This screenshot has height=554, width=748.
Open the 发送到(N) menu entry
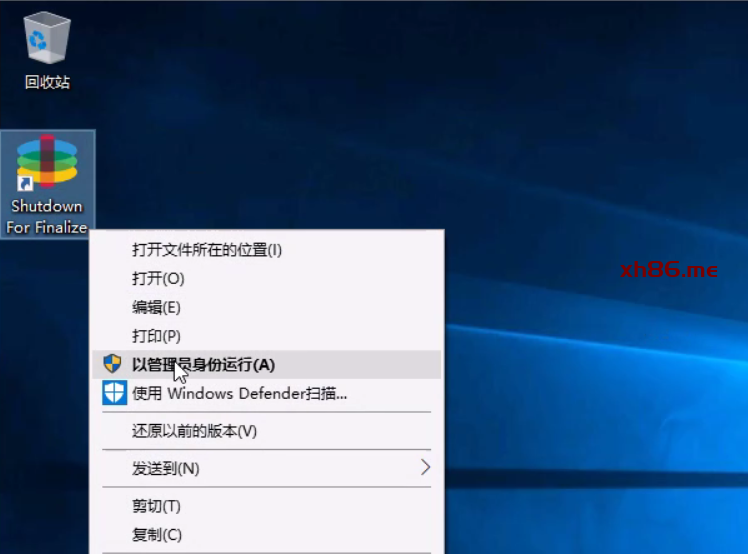[166, 468]
